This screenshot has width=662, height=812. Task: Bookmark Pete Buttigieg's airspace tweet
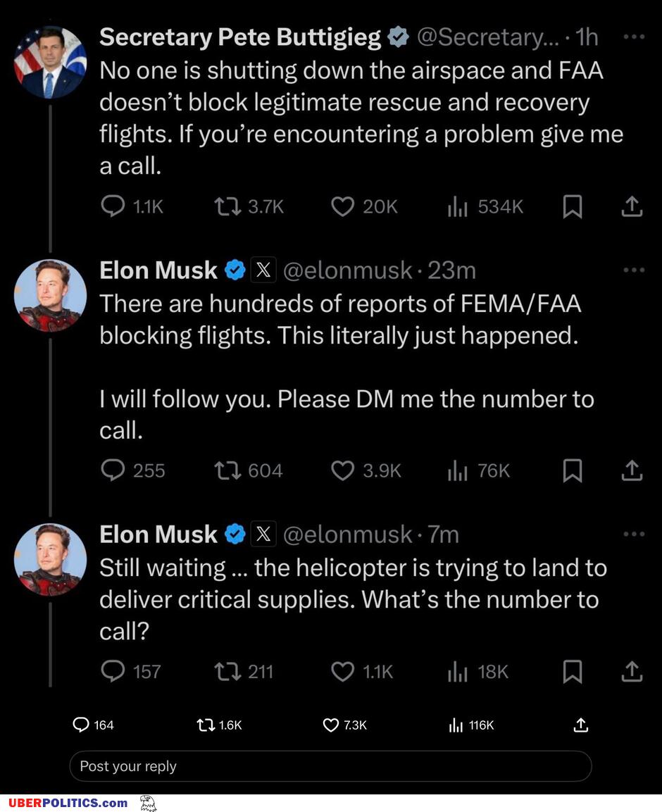point(573,206)
